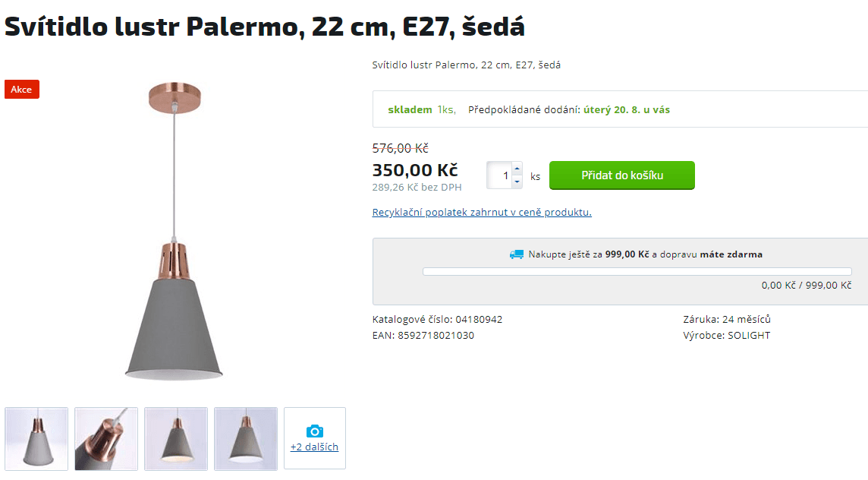Click the quantity decrease arrow

[x=517, y=182]
